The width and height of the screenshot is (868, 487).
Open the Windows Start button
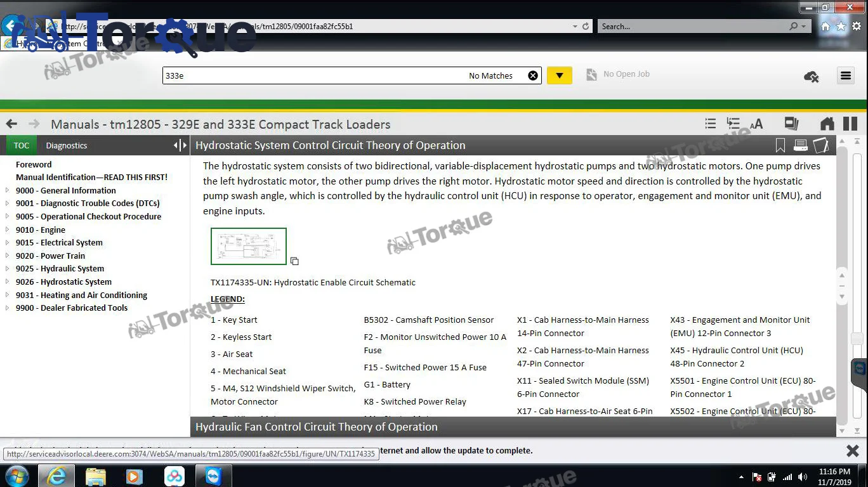(16, 476)
